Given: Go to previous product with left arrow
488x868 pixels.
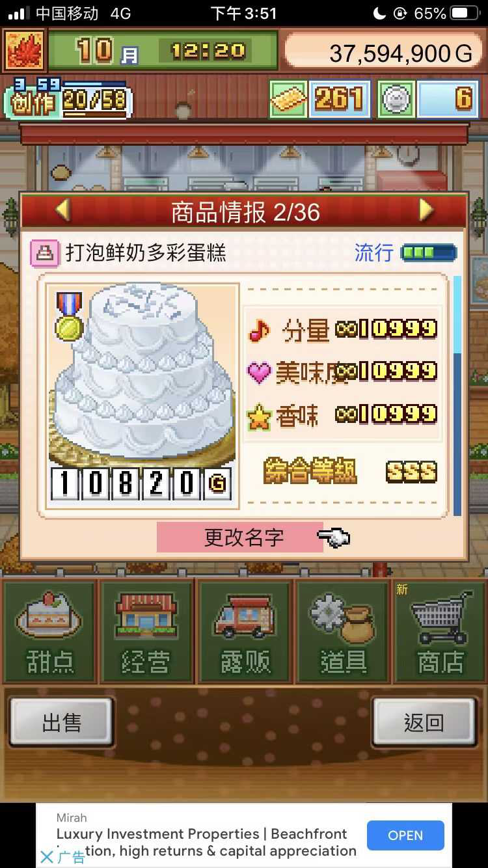Looking at the screenshot, I should coord(62,210).
